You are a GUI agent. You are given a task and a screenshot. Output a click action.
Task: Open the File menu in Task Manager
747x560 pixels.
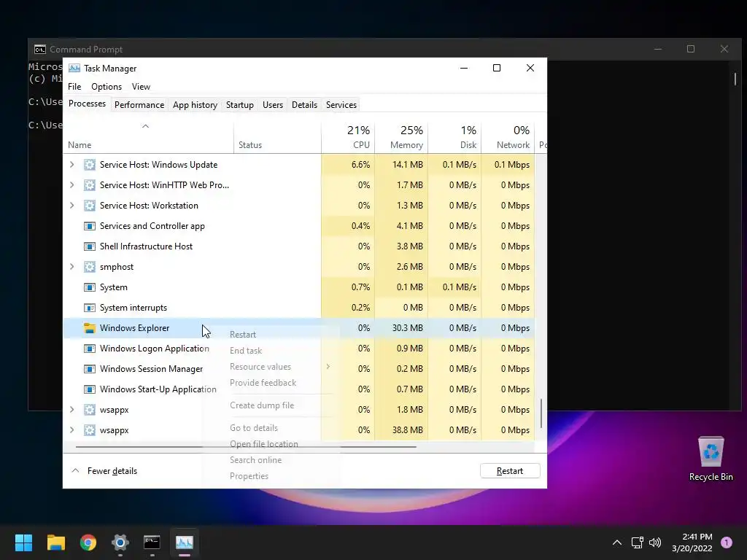[74, 87]
